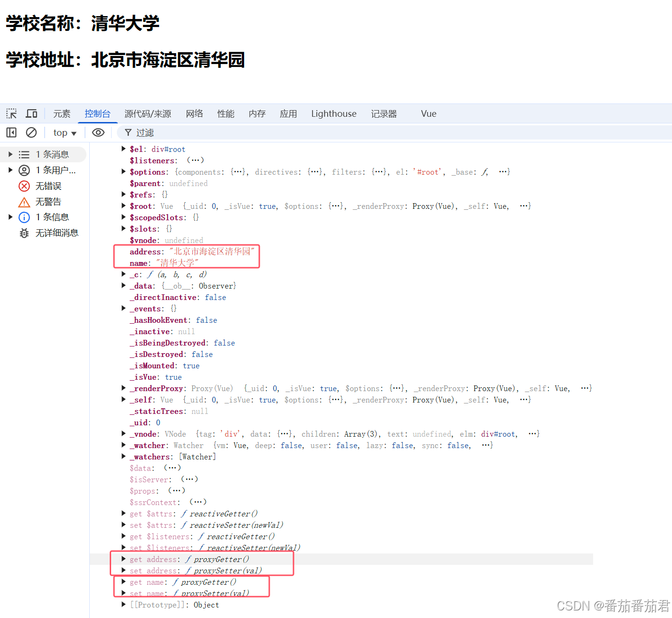Switch to the Lighthouse tab

pos(333,113)
